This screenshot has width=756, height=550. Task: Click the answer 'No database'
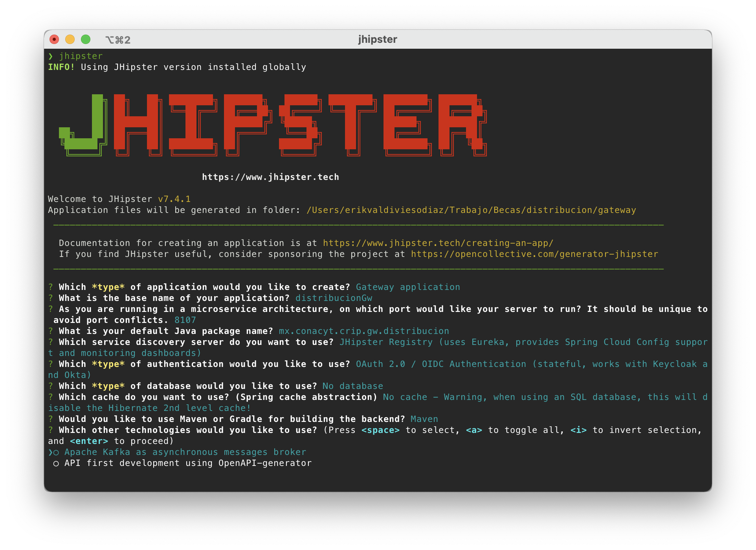[x=352, y=386]
